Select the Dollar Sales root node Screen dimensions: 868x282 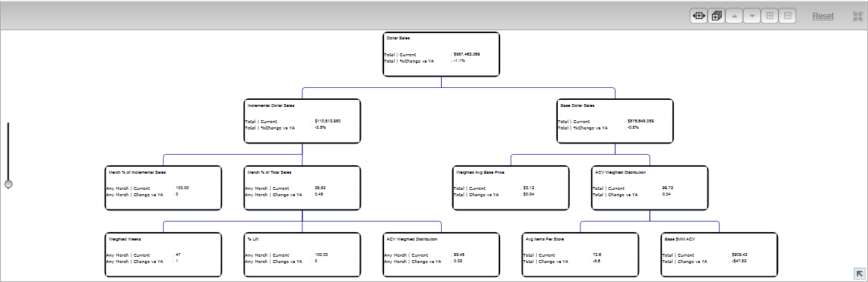[441, 54]
